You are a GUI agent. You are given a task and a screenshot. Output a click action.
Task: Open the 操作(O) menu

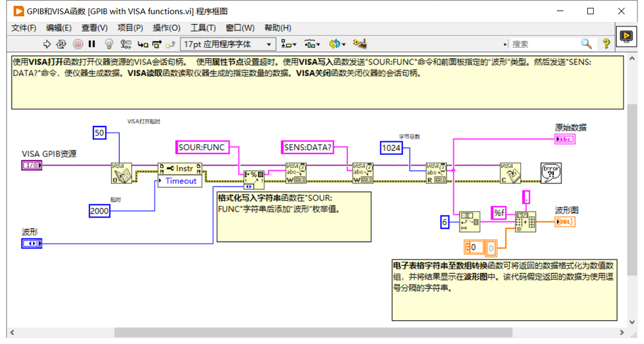tap(166, 28)
